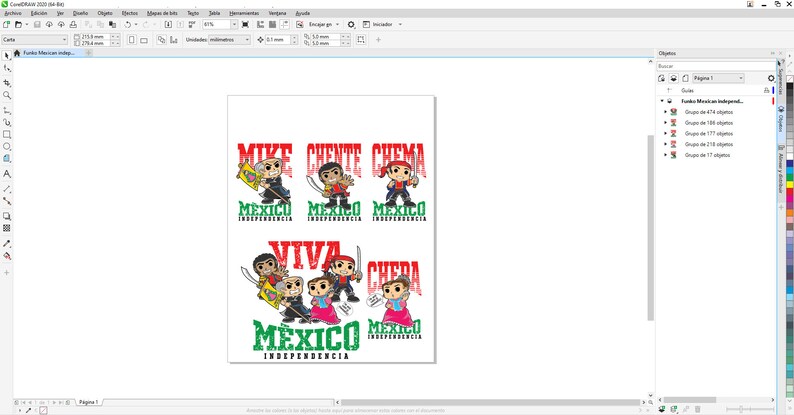Collapse the Funko Mexican independ... layer
Image resolution: width=794 pixels, height=415 pixels.
click(x=662, y=101)
